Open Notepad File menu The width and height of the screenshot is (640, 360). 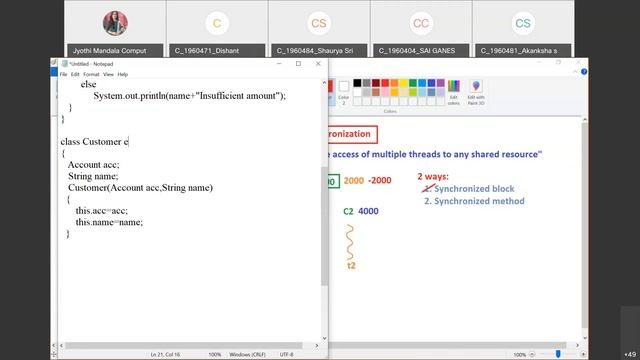coord(63,74)
